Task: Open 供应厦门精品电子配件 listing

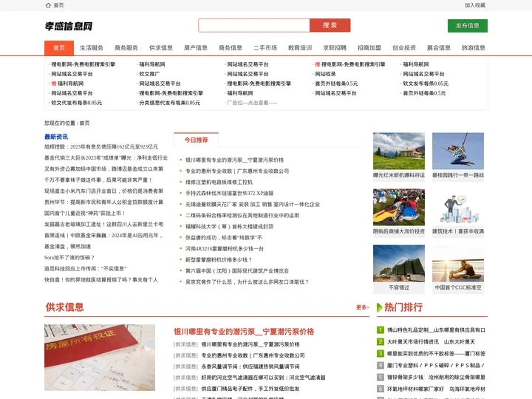Action: (250, 389)
